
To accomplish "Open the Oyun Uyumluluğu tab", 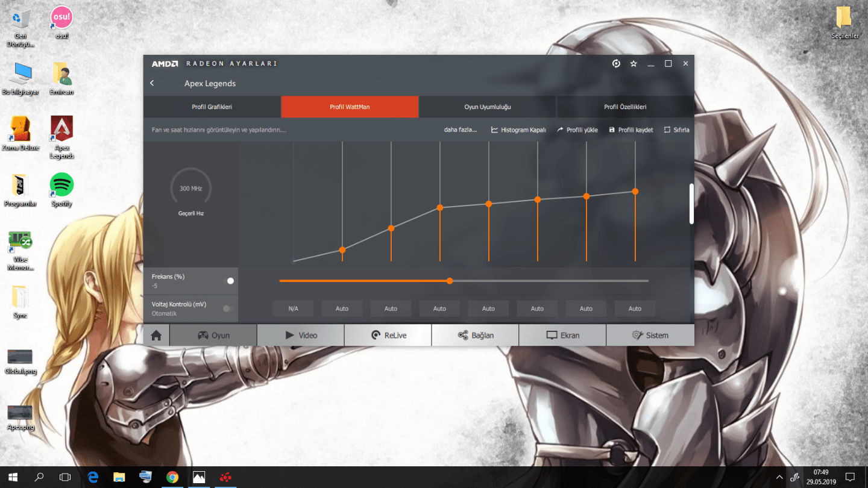I will pyautogui.click(x=488, y=107).
